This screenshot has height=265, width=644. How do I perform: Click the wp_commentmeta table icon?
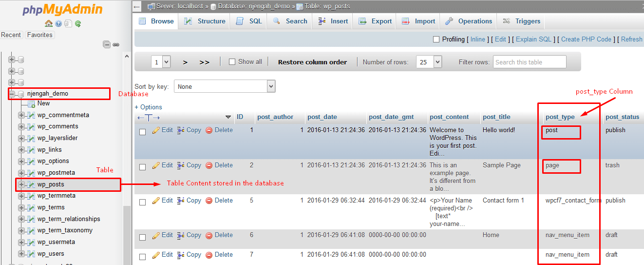[31, 115]
